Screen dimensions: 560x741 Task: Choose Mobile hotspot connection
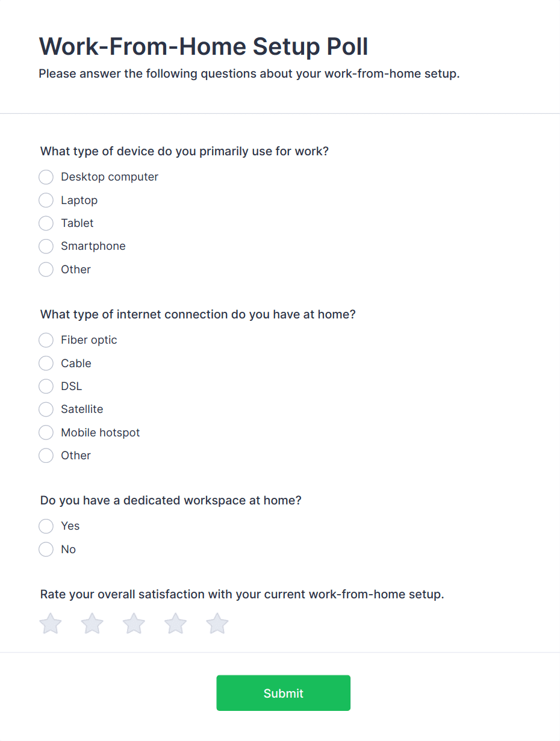(46, 432)
